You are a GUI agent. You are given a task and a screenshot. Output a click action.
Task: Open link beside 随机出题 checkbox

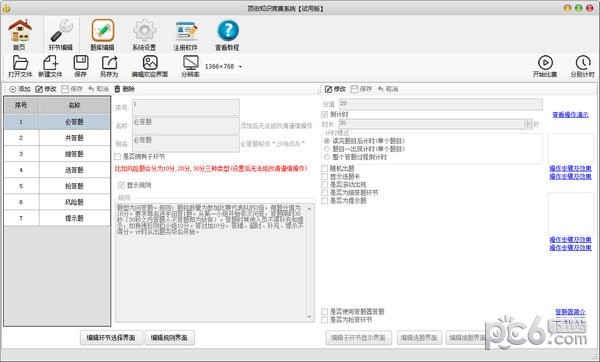tap(570, 168)
